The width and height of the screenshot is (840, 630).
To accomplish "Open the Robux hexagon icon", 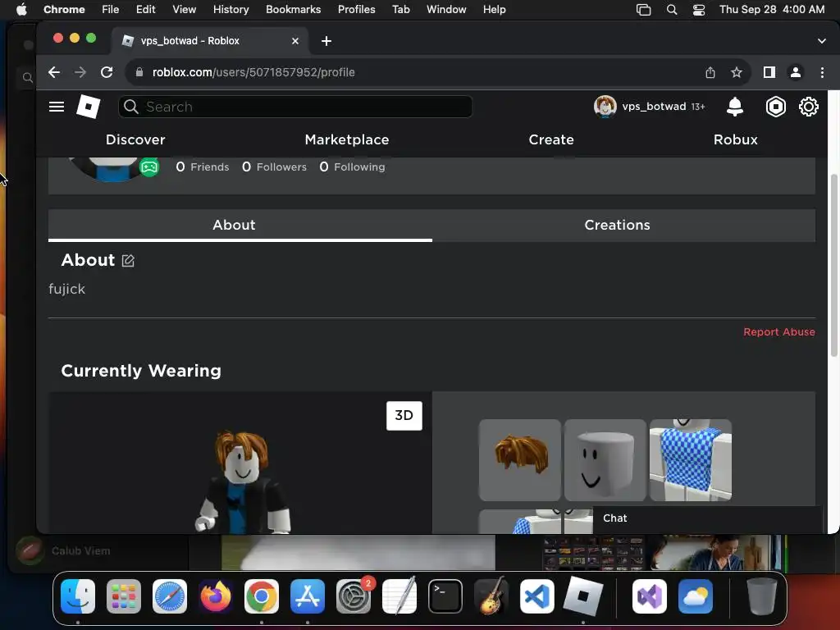I will point(775,107).
